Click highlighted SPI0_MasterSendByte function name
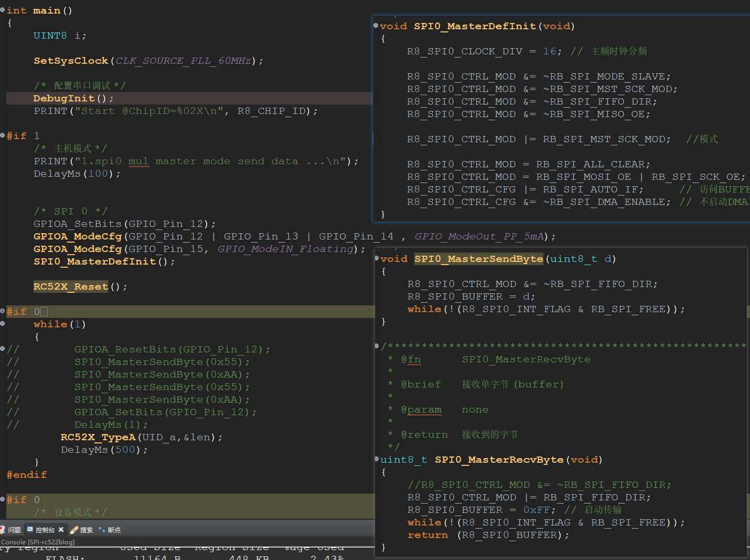This screenshot has width=750, height=560. coord(479,259)
